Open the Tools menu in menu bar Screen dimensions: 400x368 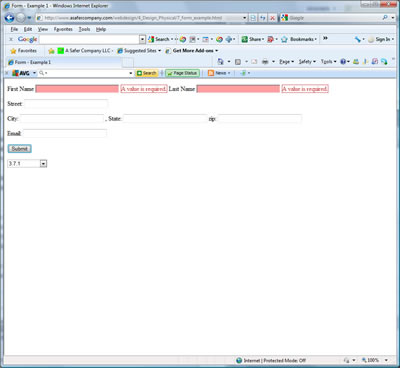84,29
